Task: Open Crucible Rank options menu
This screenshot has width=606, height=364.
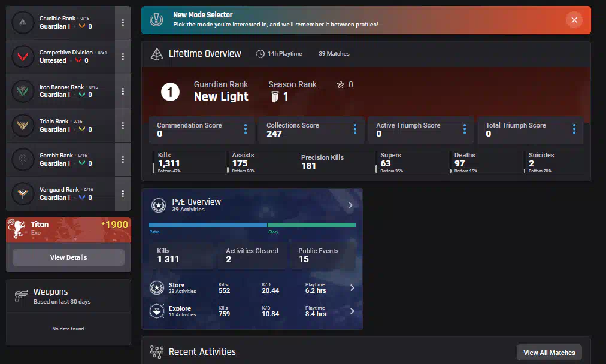Action: [123, 22]
